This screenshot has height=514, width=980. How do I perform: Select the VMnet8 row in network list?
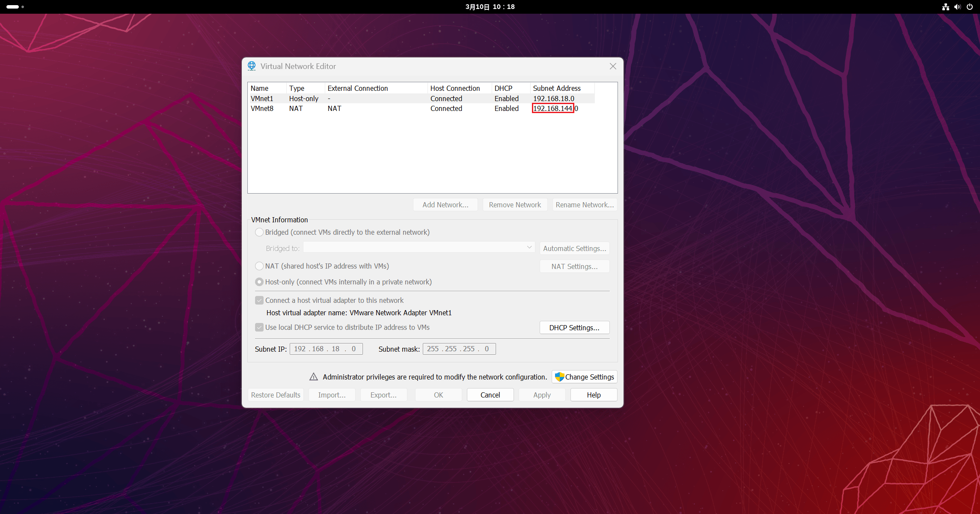click(421, 108)
